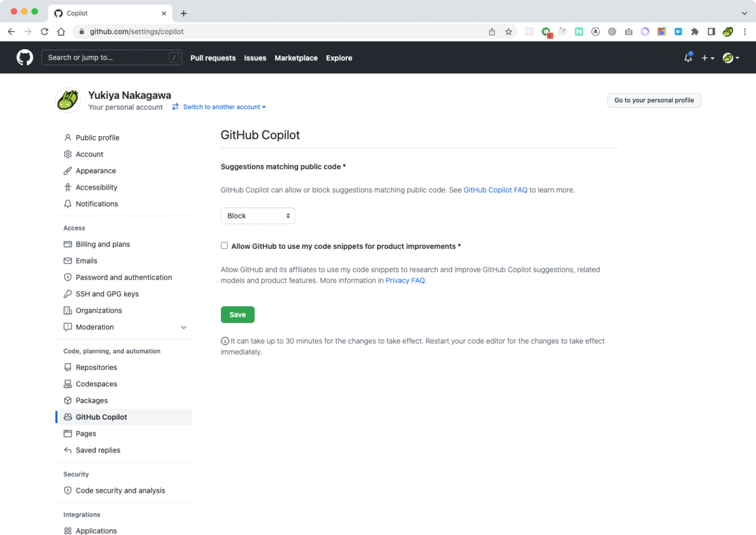Click the browser back arrow

point(11,31)
